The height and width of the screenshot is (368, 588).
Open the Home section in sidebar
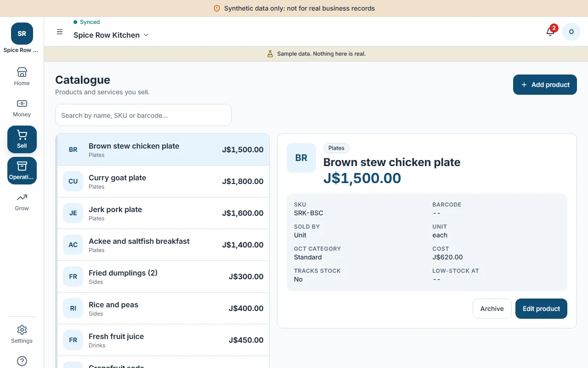pyautogui.click(x=22, y=77)
